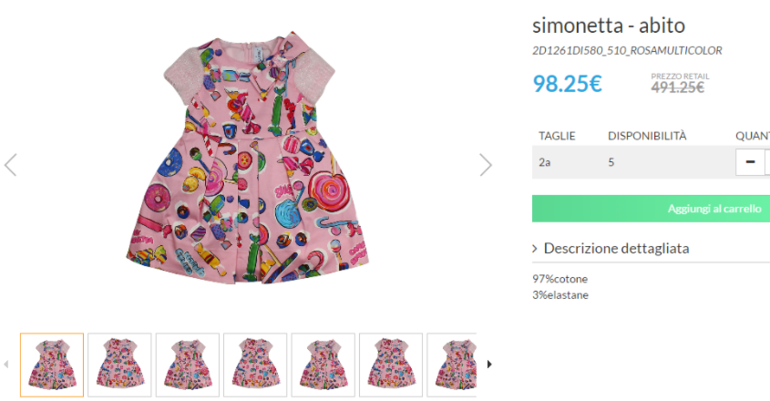Show previous product image with left arrow
This screenshot has width=770, height=401.
point(11,164)
